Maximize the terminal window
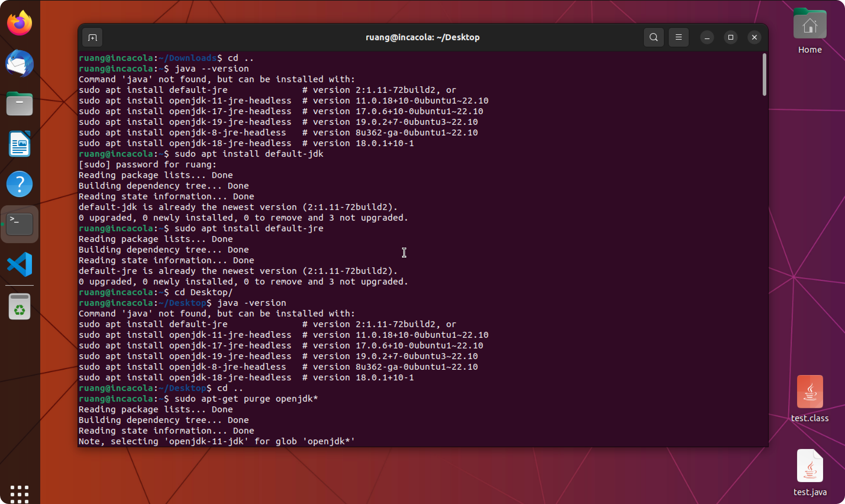845x504 pixels. click(x=730, y=37)
